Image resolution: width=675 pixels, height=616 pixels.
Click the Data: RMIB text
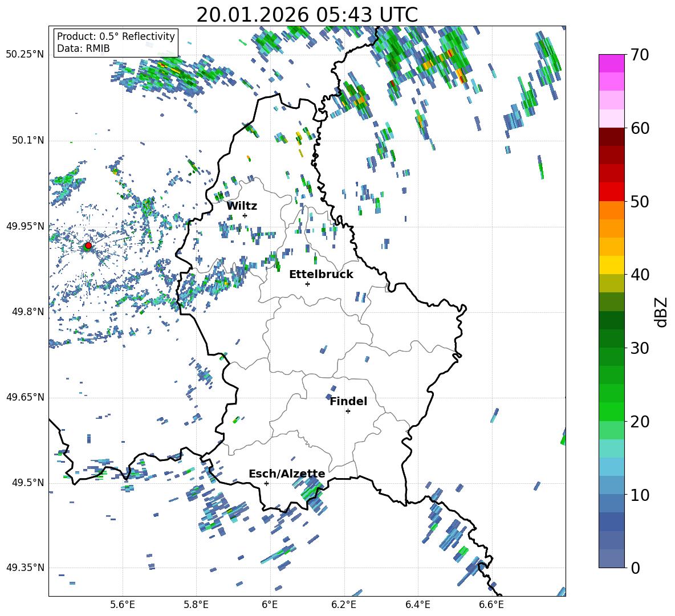pos(83,48)
